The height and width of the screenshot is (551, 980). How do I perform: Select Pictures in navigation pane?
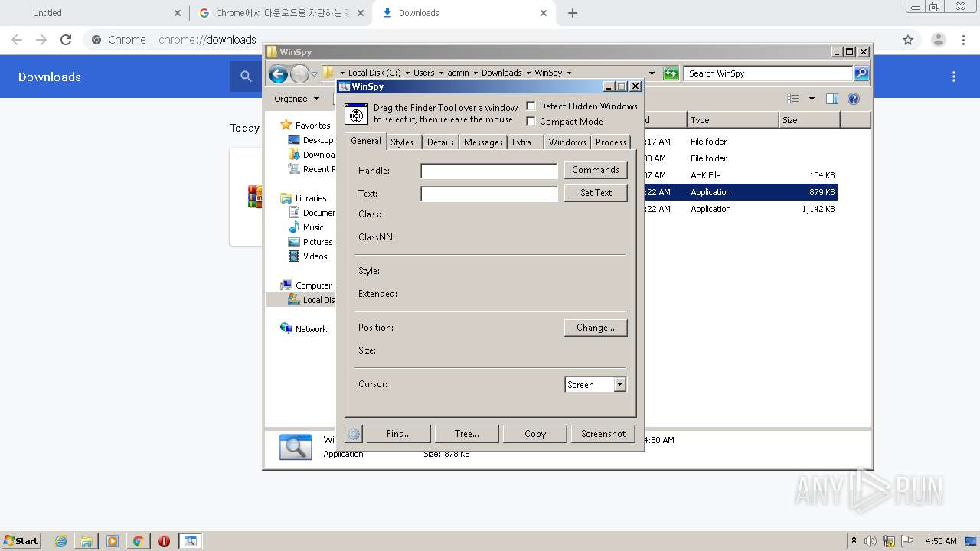click(x=310, y=242)
